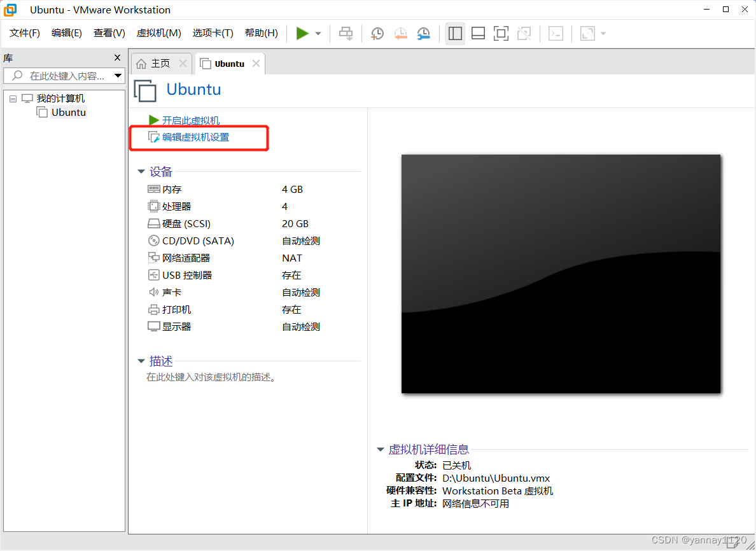Click the description text field
Image resolution: width=756 pixels, height=551 pixels.
211,377
